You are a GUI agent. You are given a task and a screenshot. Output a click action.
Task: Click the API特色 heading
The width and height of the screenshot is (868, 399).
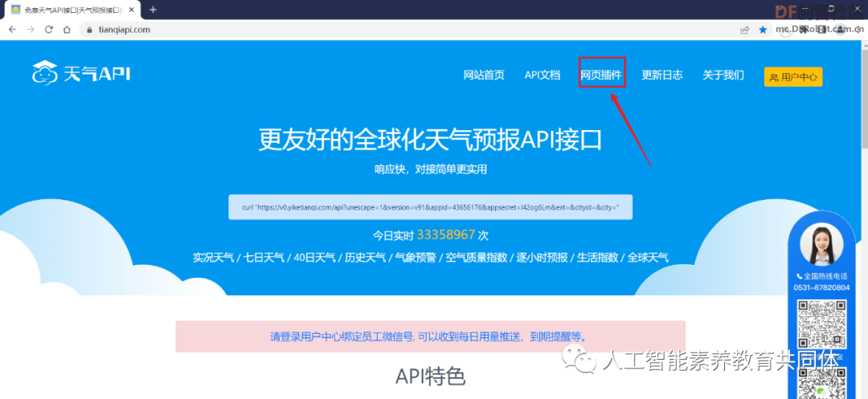430,377
